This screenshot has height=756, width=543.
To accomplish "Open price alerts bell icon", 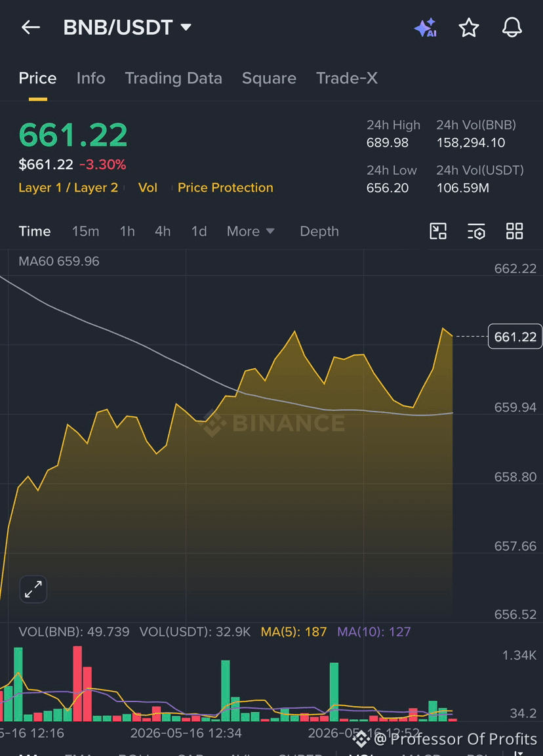I will pos(512,27).
